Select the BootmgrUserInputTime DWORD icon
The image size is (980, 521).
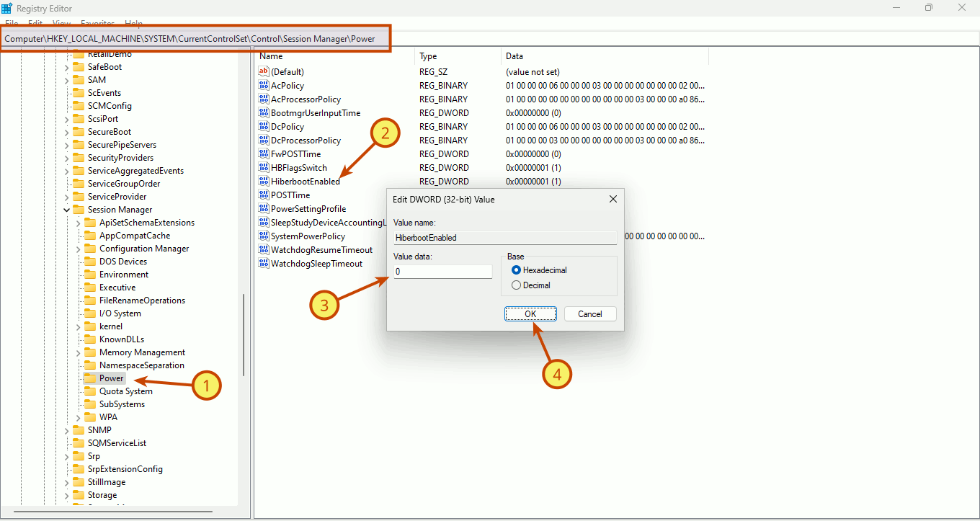(x=263, y=113)
